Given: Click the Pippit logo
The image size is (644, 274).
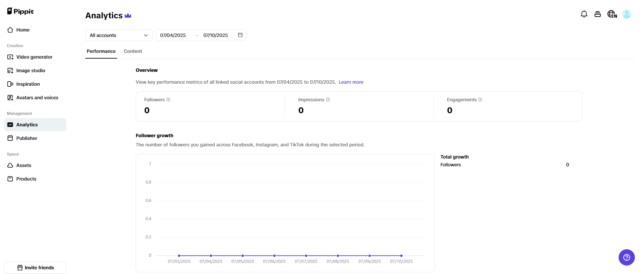Looking at the screenshot, I should (x=20, y=12).
